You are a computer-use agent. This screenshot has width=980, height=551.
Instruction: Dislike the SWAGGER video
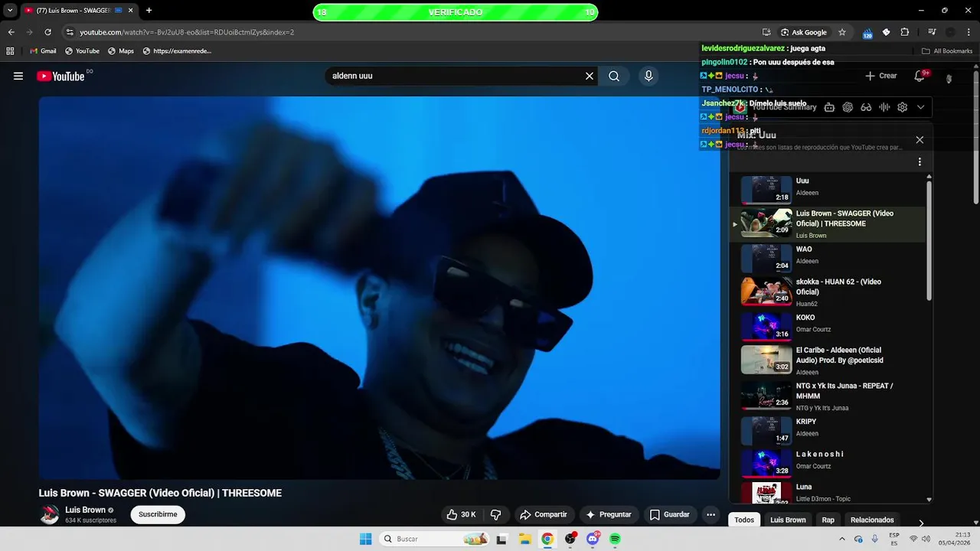coord(495,514)
